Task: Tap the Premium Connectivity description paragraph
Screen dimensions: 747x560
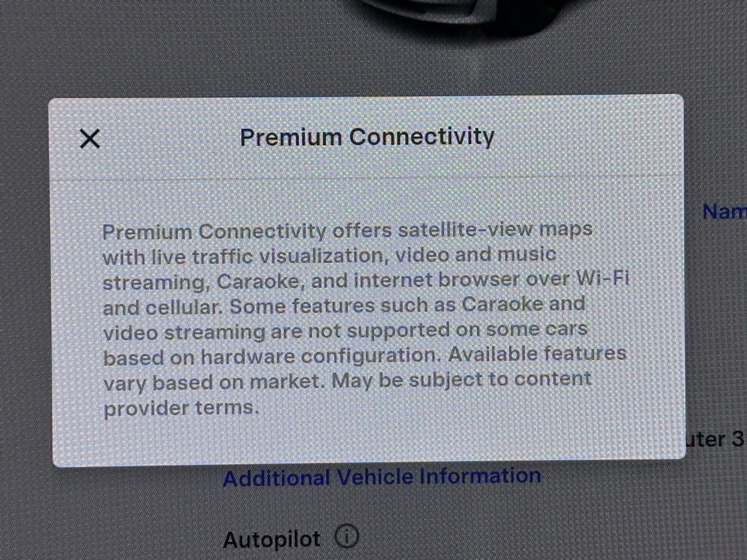Action: click(x=364, y=320)
